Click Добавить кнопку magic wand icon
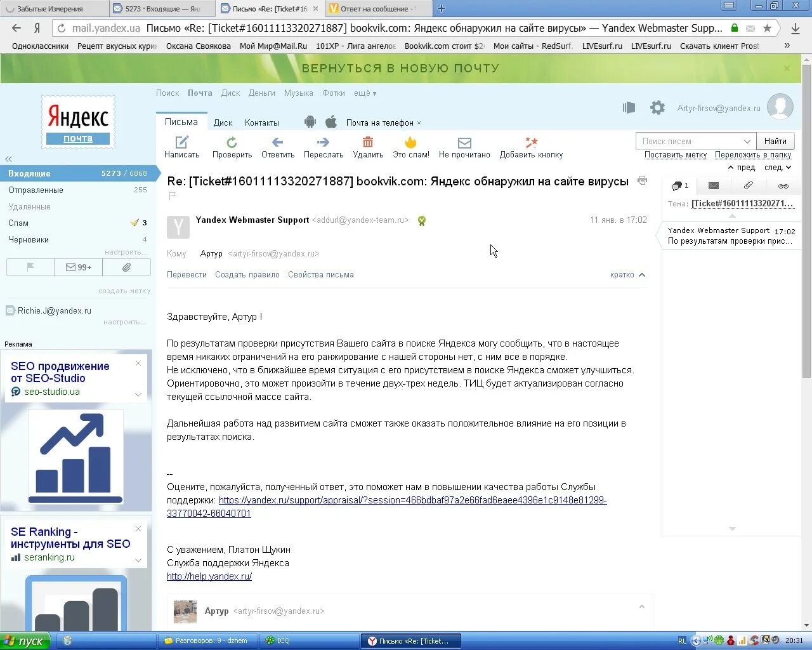Image resolution: width=812 pixels, height=650 pixels. coord(531,142)
